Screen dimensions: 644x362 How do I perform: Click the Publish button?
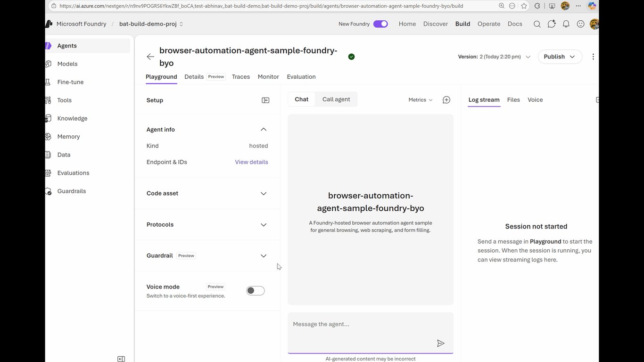560,57
